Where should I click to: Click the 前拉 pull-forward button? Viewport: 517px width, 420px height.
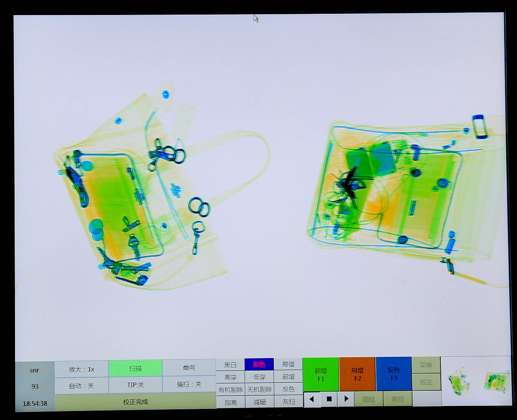(397, 398)
